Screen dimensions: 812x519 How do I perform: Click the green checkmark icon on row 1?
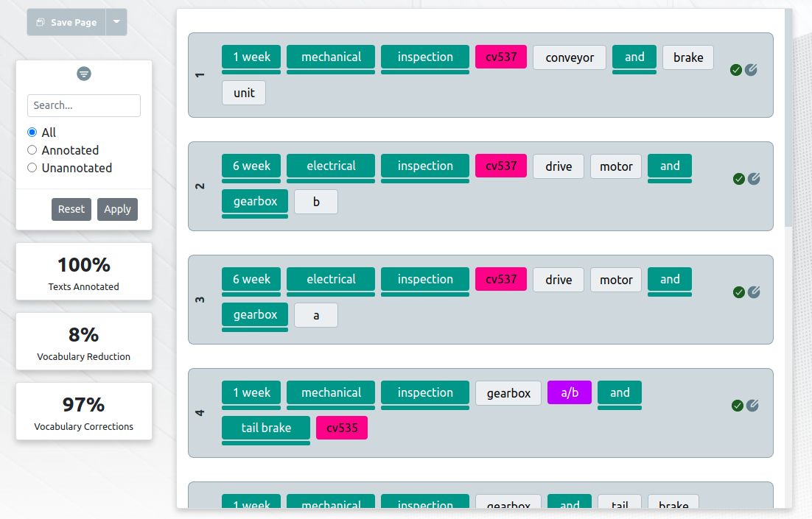[735, 70]
